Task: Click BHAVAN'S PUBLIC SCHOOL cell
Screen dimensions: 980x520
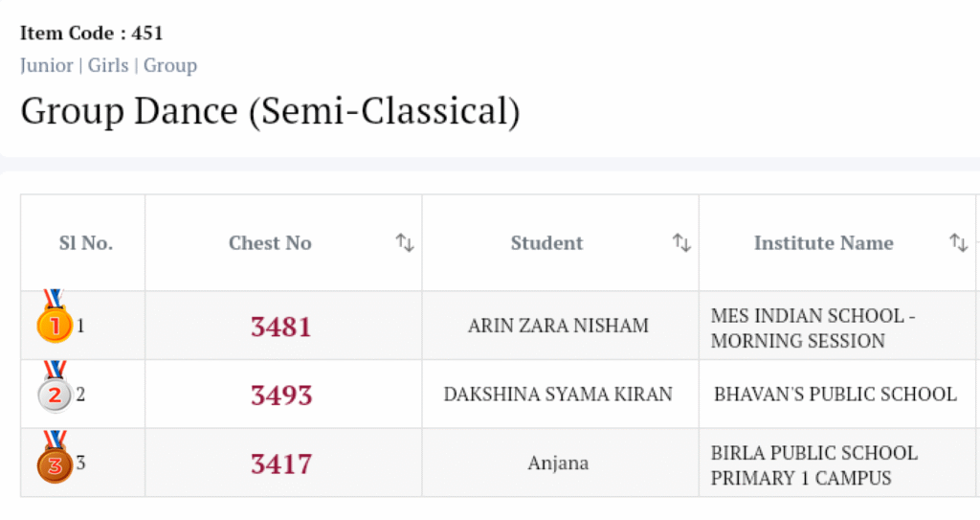Action: click(835, 395)
